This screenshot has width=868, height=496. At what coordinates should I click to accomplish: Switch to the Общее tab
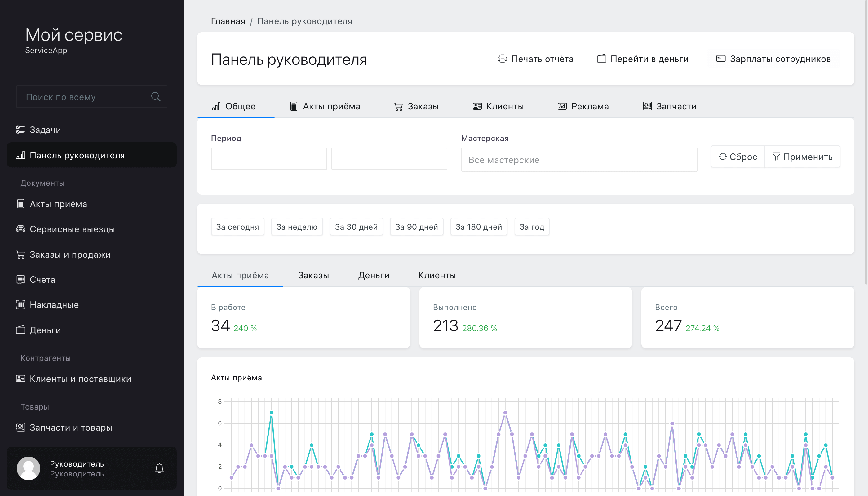[236, 106]
